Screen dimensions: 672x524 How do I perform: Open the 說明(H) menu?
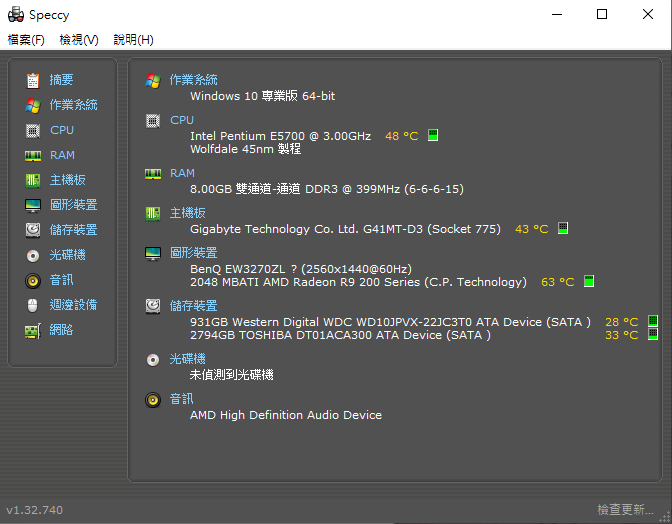point(133,40)
